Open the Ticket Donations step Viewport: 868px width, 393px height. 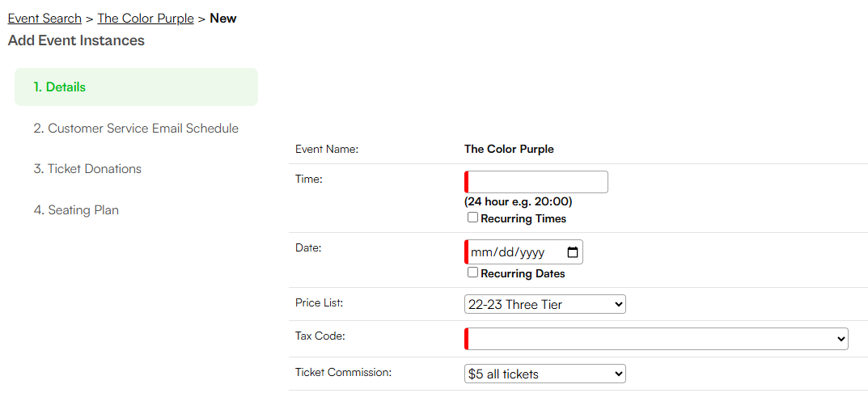pos(87,169)
